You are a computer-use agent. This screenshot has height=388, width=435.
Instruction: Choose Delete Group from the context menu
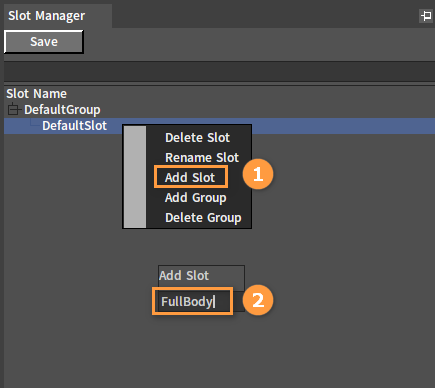(x=203, y=218)
